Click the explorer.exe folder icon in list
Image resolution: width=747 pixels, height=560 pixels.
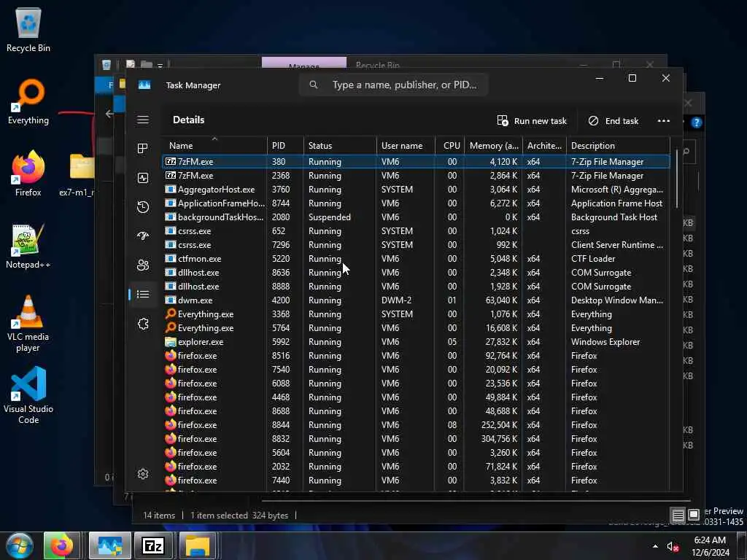[170, 341]
